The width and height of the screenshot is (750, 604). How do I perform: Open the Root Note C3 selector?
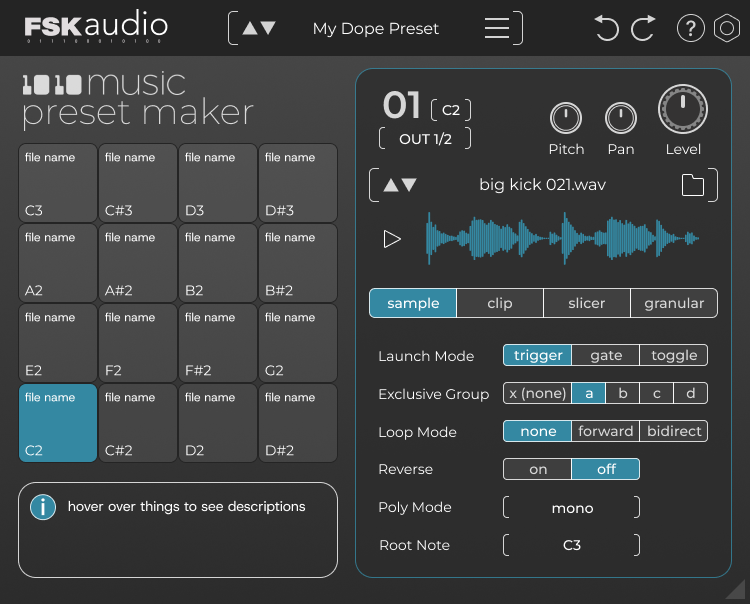[x=572, y=545]
